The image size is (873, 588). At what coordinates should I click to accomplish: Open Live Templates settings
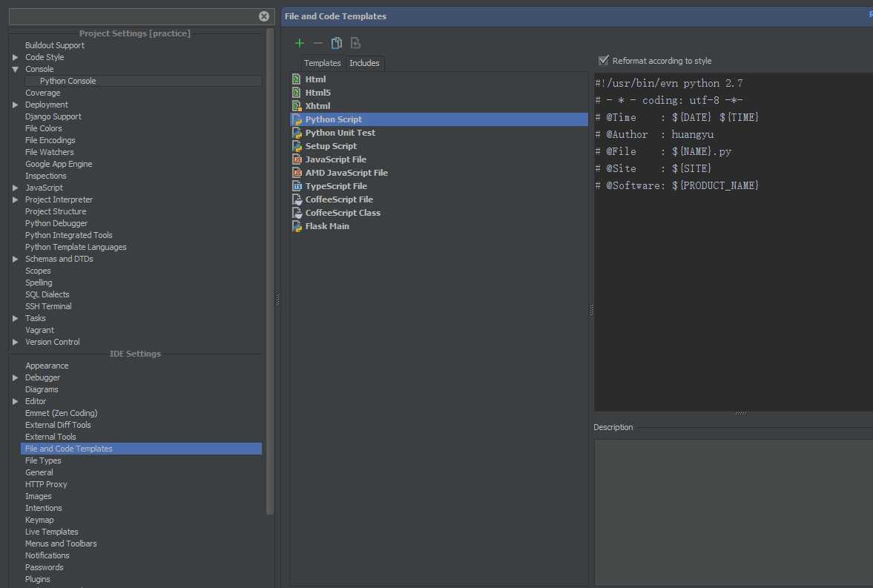pos(52,532)
